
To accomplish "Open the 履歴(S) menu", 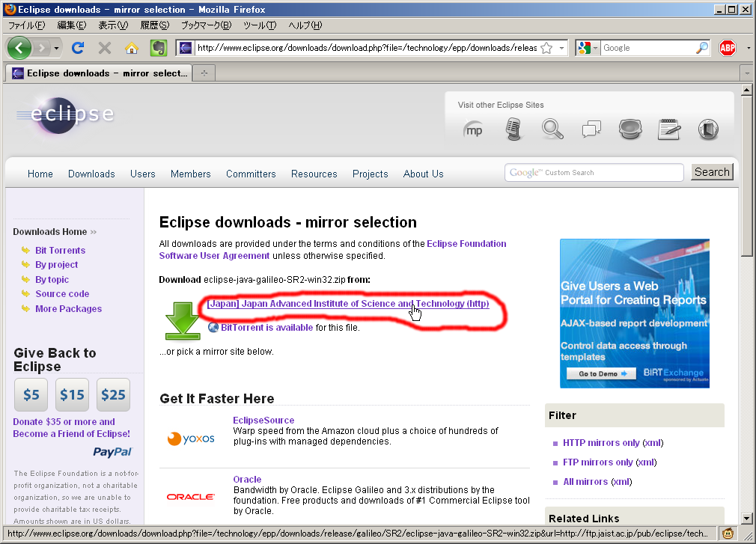I will point(155,25).
